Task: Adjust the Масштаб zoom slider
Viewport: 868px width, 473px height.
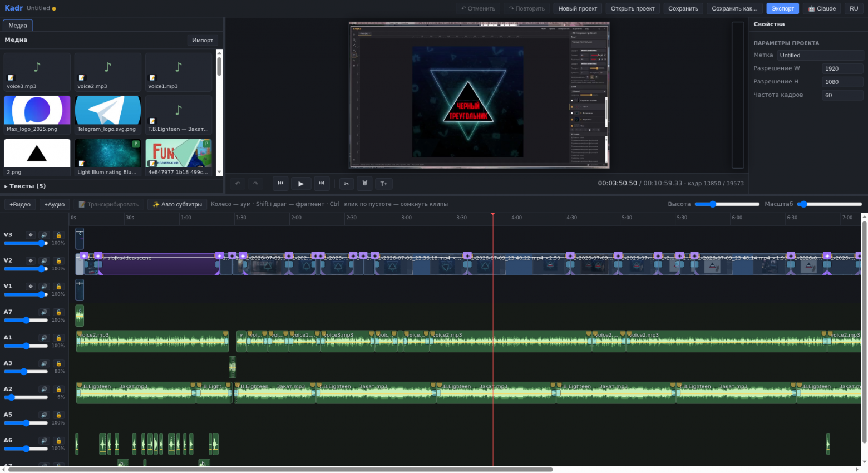Action: click(830, 204)
